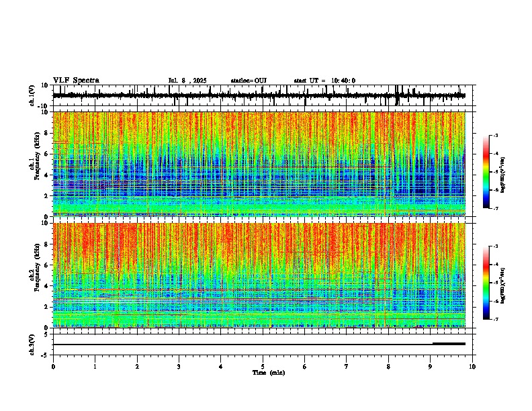This screenshot has width=532, height=411.
Task: Click the ch.1 spectrogram color scale bar
Action: [486, 172]
